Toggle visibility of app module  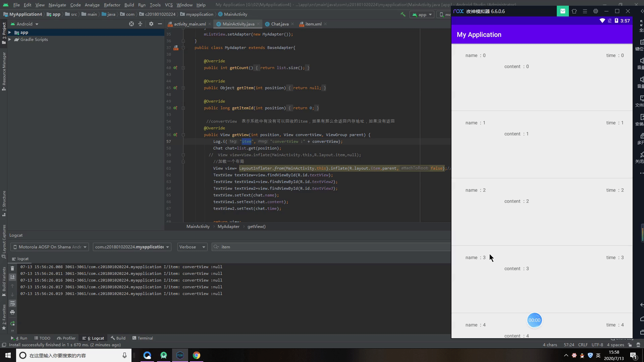tap(10, 32)
